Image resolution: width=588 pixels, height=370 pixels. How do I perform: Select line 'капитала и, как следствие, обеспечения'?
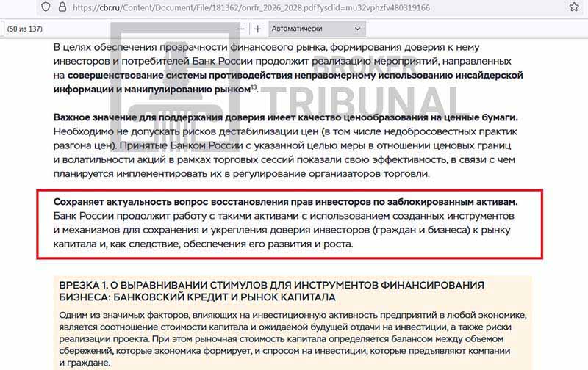203,244
